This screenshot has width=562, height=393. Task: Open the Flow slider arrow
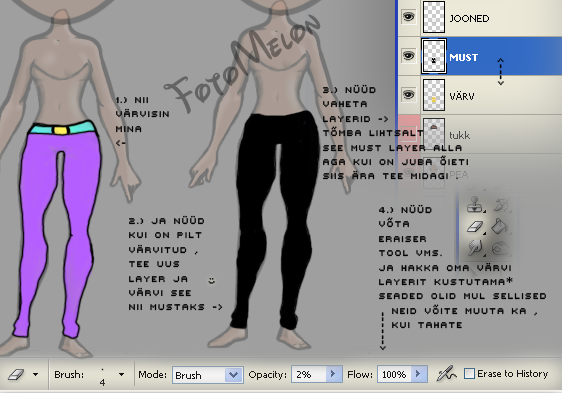(419, 374)
